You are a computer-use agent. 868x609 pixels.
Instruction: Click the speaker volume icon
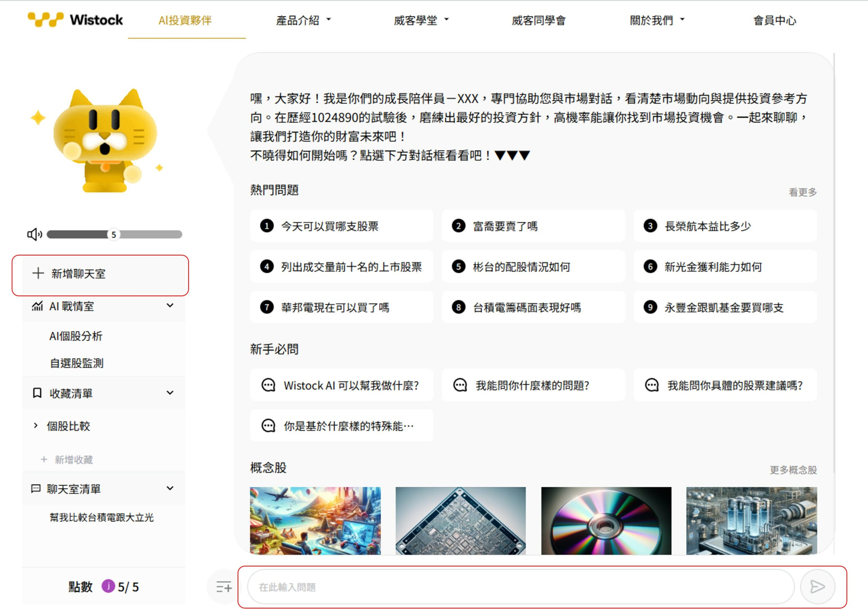pos(34,234)
